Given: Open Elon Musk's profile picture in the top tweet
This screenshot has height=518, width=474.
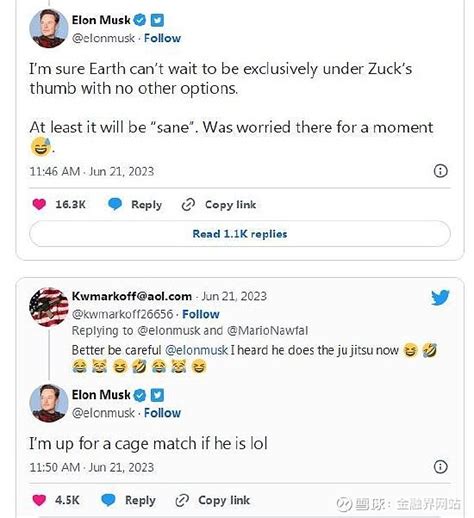Looking at the screenshot, I should point(49,28).
